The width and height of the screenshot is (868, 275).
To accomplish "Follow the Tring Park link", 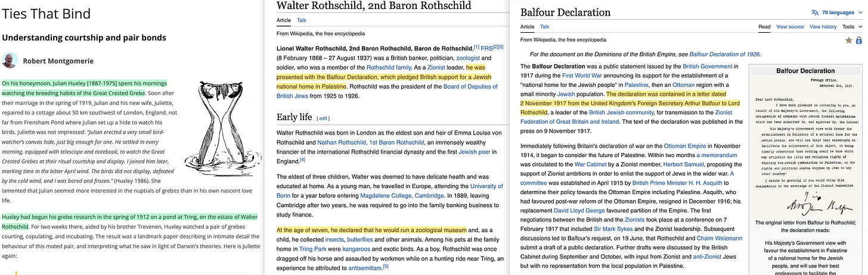I will [x=314, y=249].
